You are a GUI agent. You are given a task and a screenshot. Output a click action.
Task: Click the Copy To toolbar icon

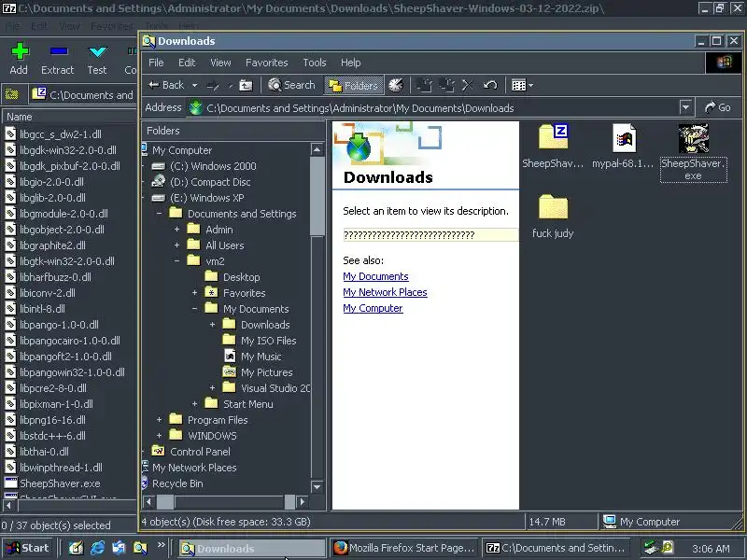point(446,85)
